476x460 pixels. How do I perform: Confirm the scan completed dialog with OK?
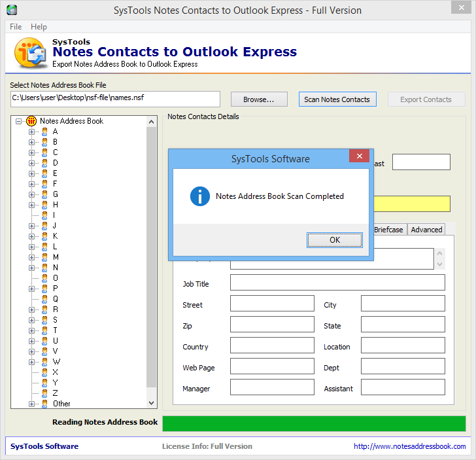[335, 240]
